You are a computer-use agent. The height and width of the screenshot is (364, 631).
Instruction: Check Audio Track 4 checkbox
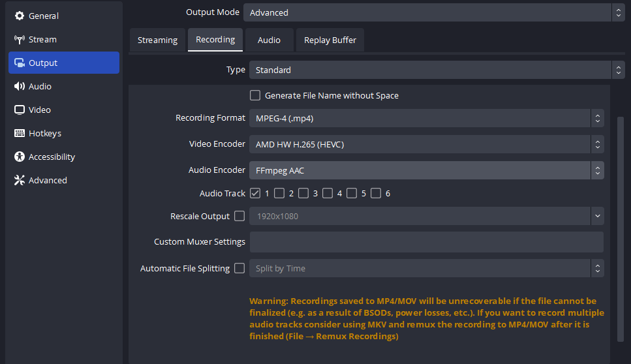328,193
